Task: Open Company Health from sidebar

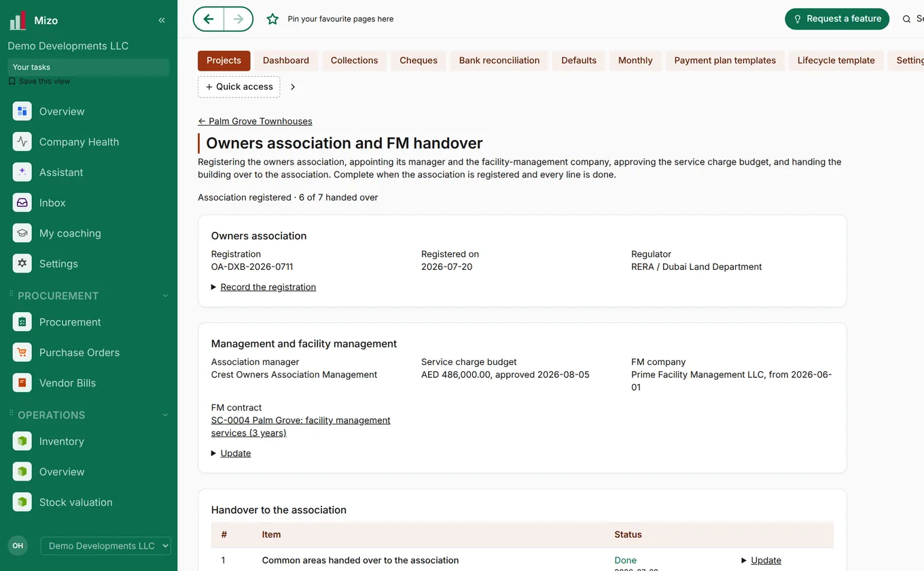Action: [x=88, y=142]
